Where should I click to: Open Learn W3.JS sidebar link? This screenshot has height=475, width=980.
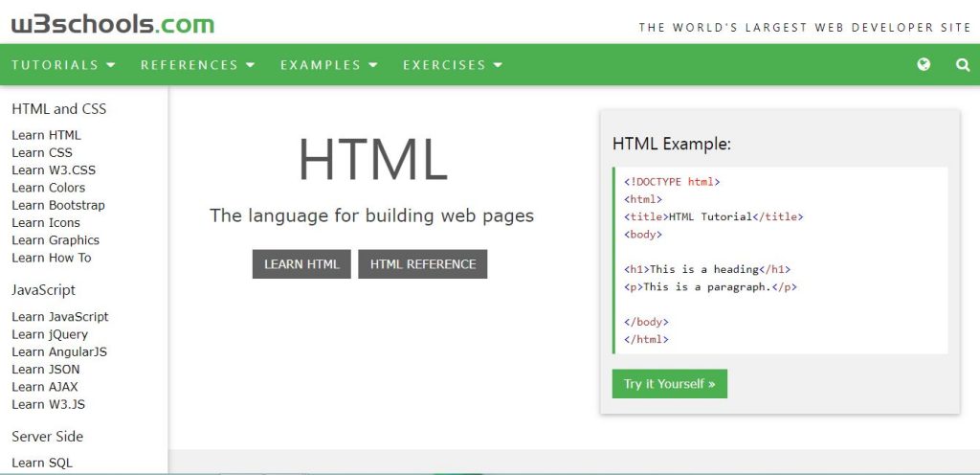pos(48,404)
